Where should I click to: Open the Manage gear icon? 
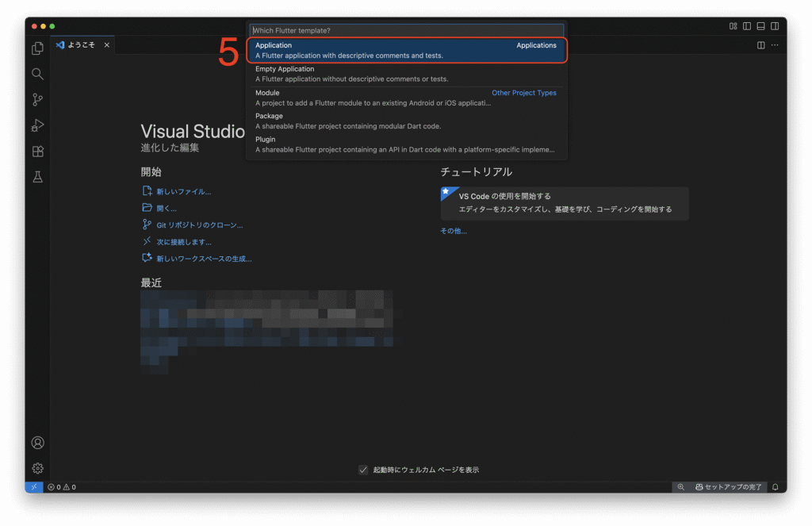click(37, 468)
